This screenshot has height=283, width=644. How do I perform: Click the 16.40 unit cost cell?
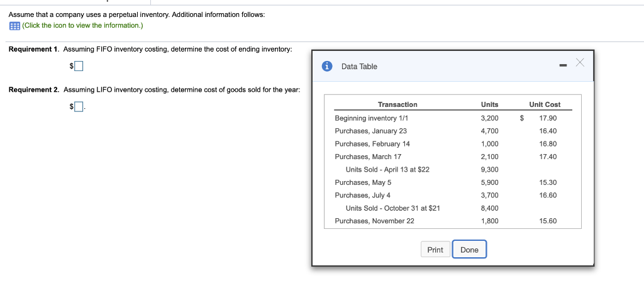[x=548, y=131]
